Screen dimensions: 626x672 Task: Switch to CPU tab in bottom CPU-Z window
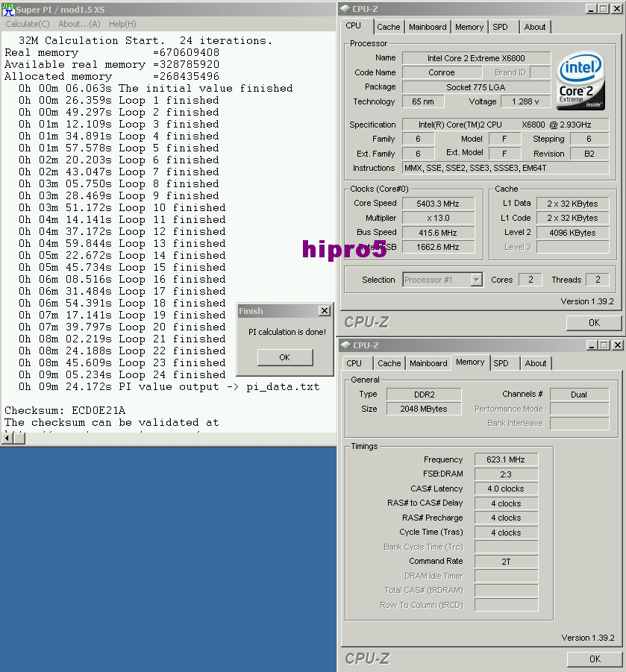(354, 363)
